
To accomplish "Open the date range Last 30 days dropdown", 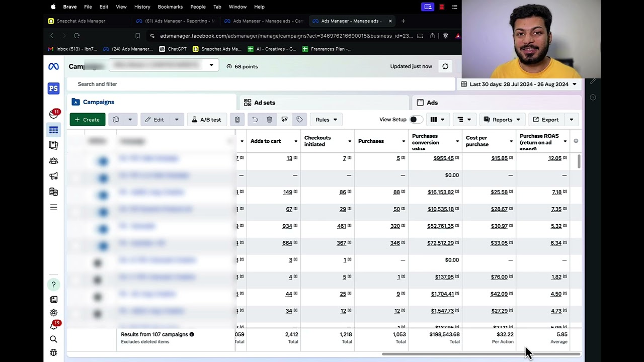I will pos(519,84).
